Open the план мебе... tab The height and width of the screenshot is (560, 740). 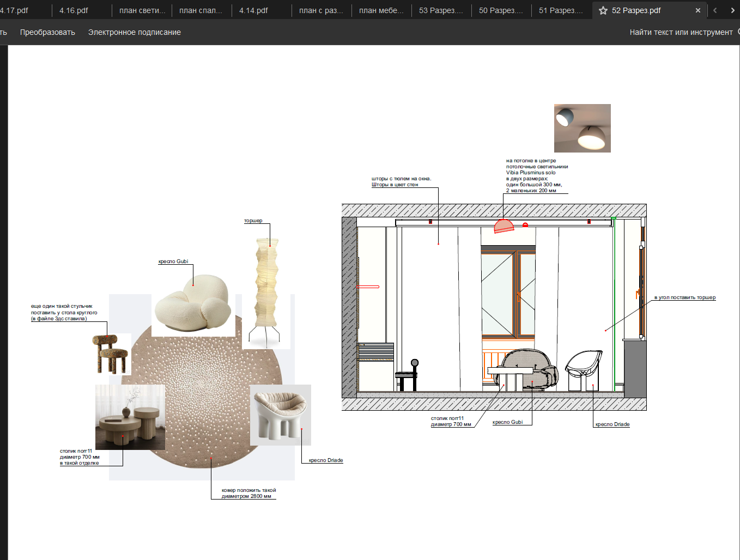(x=381, y=10)
